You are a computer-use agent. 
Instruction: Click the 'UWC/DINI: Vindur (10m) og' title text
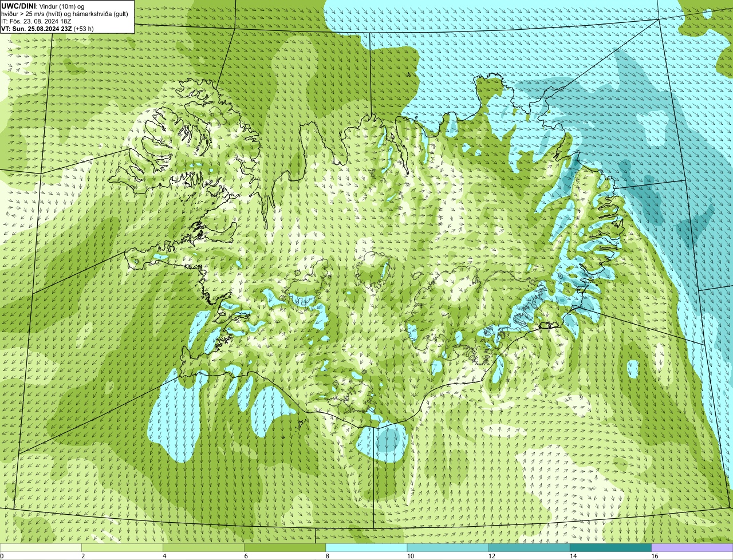pos(43,6)
